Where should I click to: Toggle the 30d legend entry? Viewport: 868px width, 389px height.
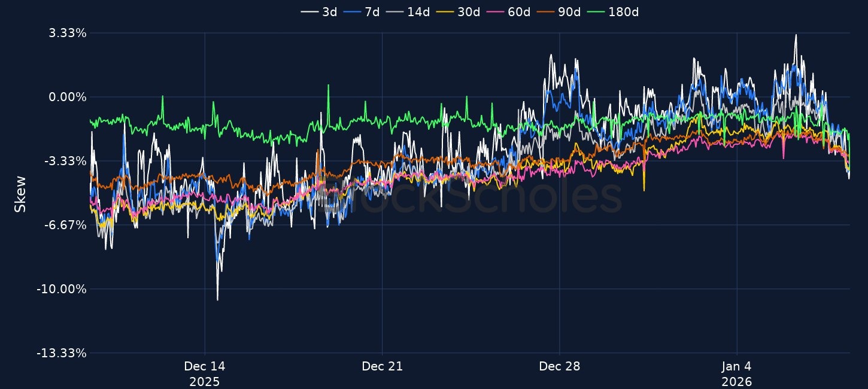(459, 11)
